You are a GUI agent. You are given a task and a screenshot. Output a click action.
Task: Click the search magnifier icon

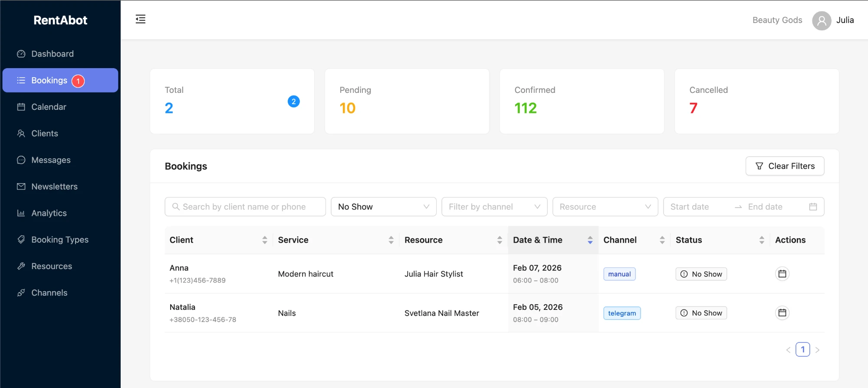[176, 207]
